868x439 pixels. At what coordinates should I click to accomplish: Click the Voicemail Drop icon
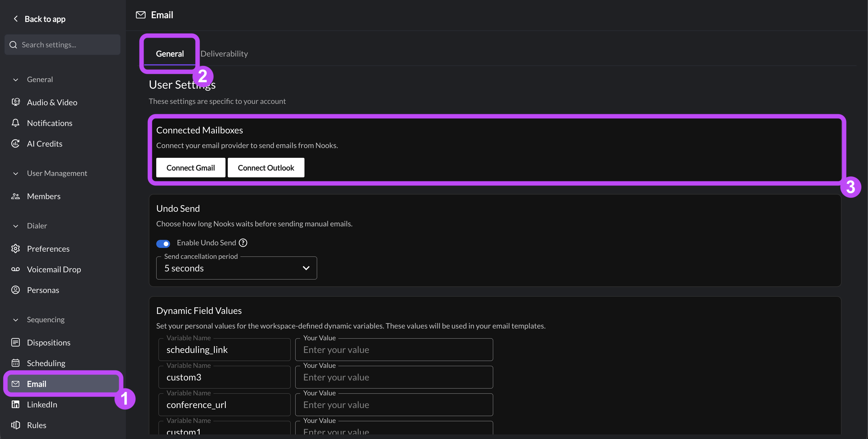pos(16,269)
